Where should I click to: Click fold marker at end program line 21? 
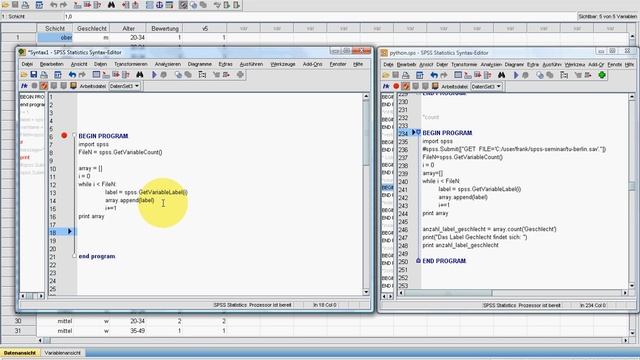74,256
